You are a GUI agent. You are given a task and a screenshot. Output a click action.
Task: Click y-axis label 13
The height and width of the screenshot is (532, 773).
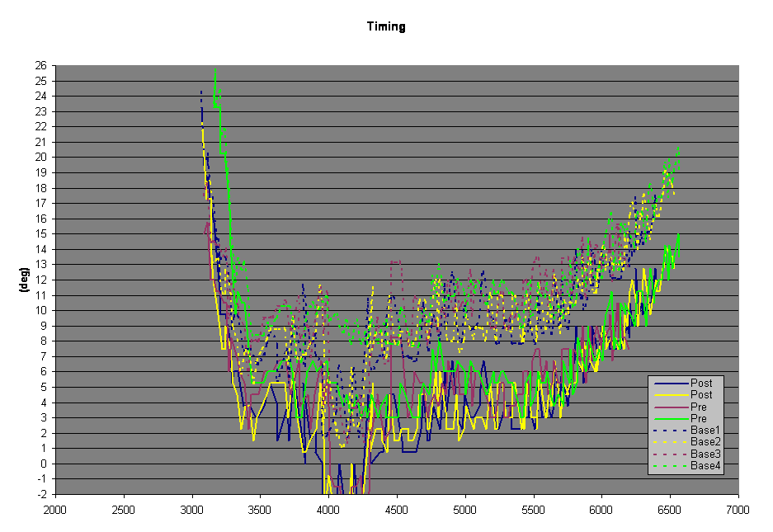click(41, 265)
